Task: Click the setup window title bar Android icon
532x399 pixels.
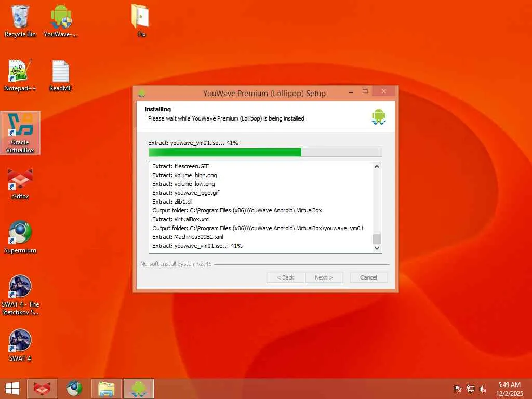Action: tap(142, 93)
